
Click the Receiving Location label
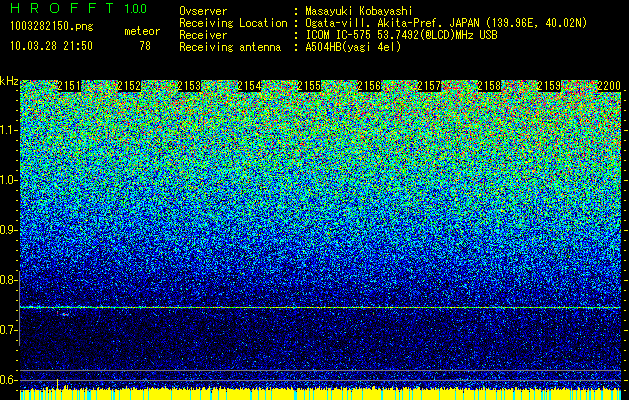[x=233, y=23]
